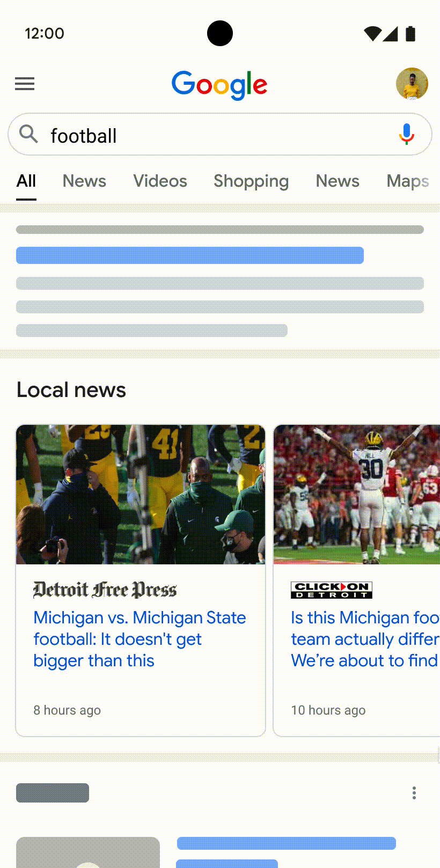Open the Videos search tab
440x868 pixels.
159,181
